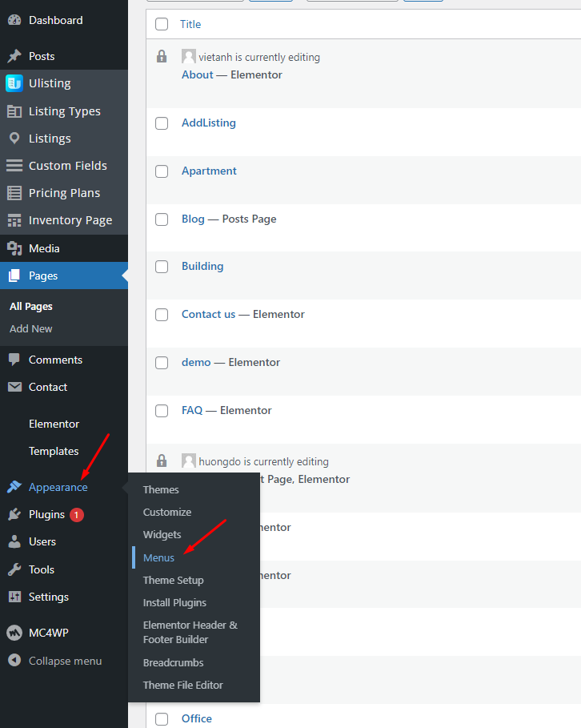Expand the Users menu in sidebar
The width and height of the screenshot is (581, 728).
tap(42, 541)
